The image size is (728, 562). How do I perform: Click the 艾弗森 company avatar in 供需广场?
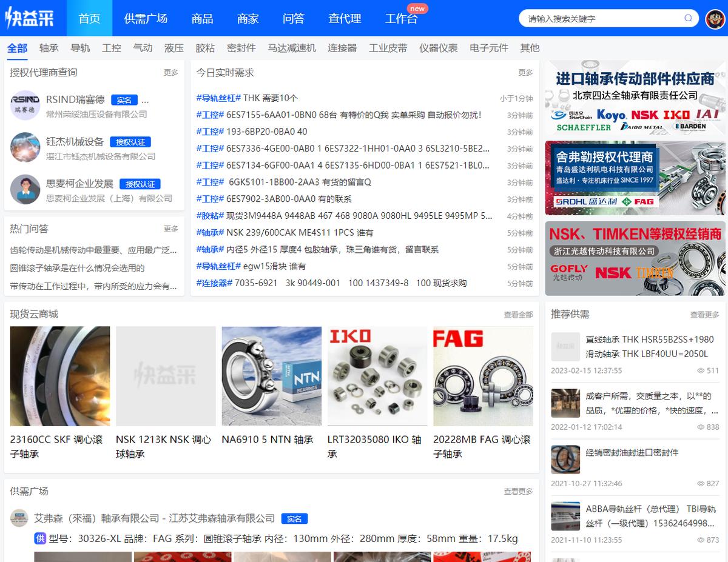18,519
